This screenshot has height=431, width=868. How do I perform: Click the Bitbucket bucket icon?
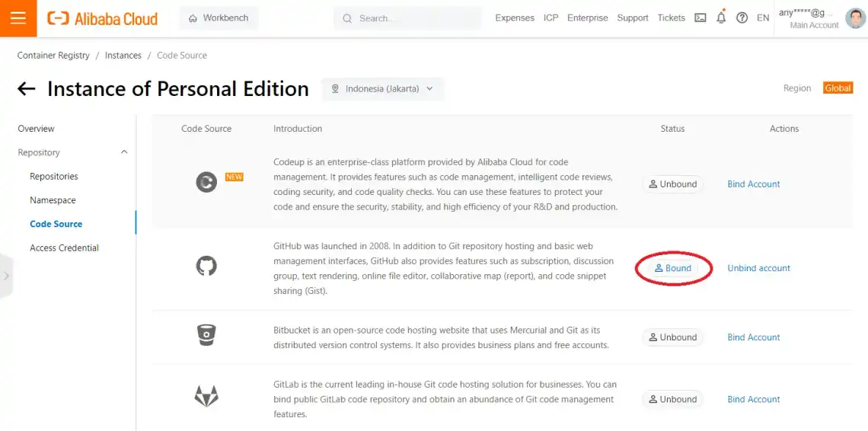[x=206, y=335]
